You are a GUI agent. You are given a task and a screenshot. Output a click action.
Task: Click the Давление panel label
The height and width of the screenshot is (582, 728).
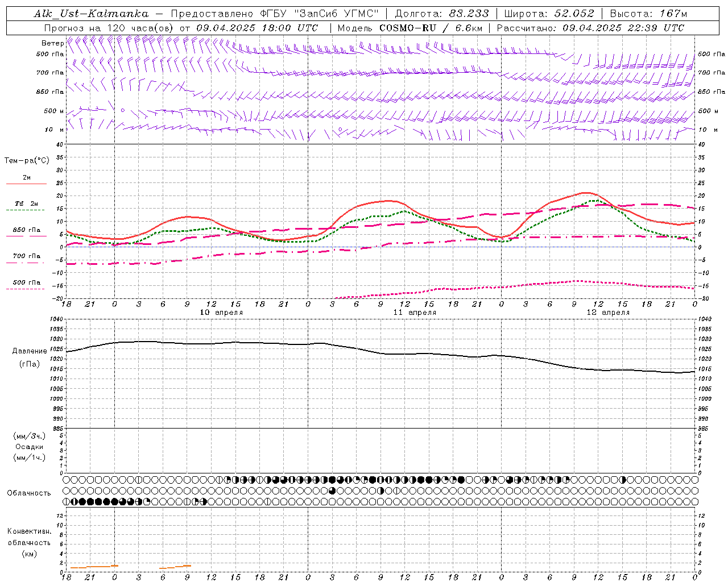[x=30, y=351]
